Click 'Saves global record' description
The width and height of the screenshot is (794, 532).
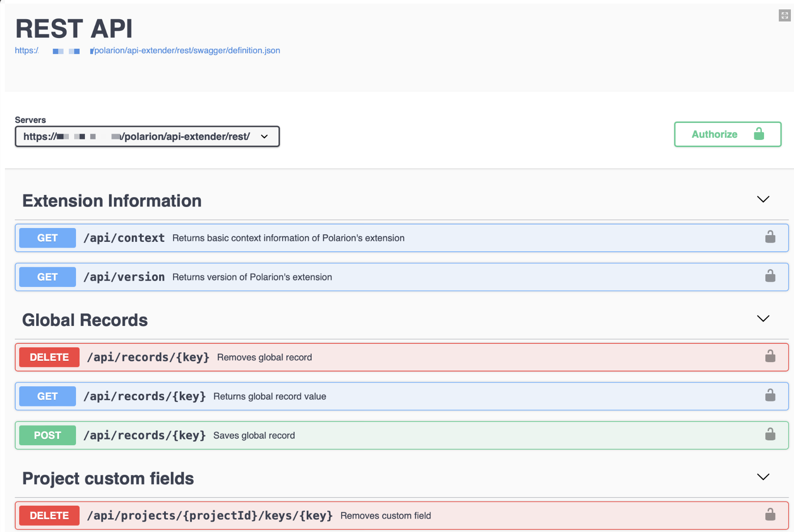click(x=254, y=435)
